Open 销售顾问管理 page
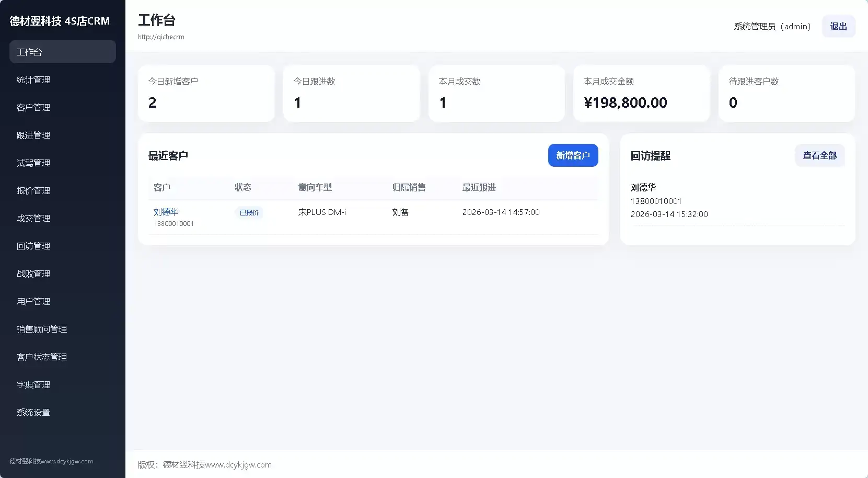Image resolution: width=868 pixels, height=478 pixels. click(42, 329)
